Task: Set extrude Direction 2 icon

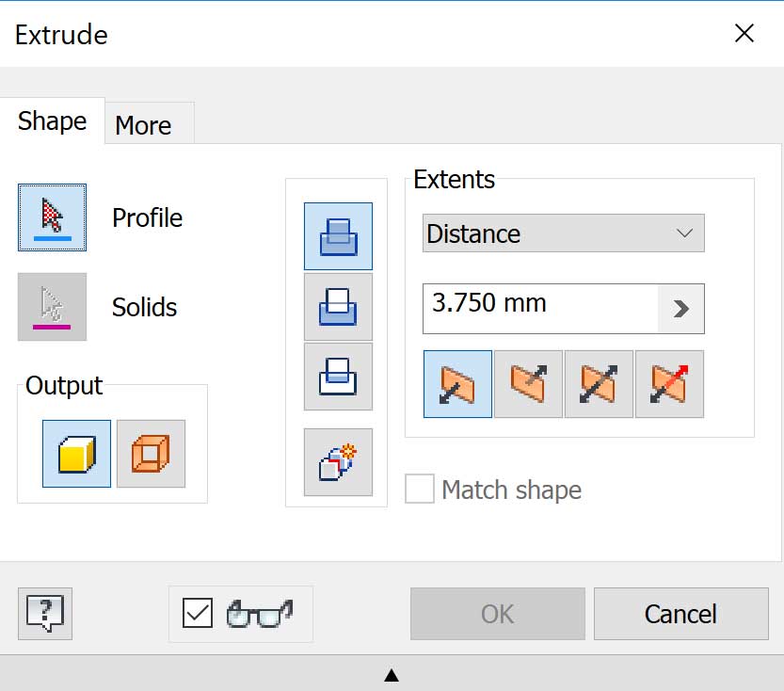Action: (x=528, y=384)
